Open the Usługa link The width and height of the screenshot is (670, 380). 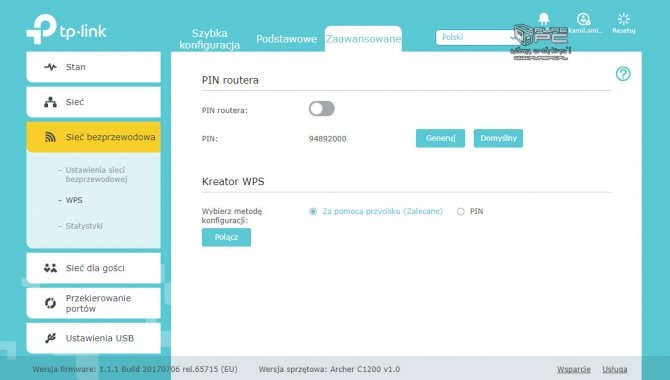[x=615, y=369]
